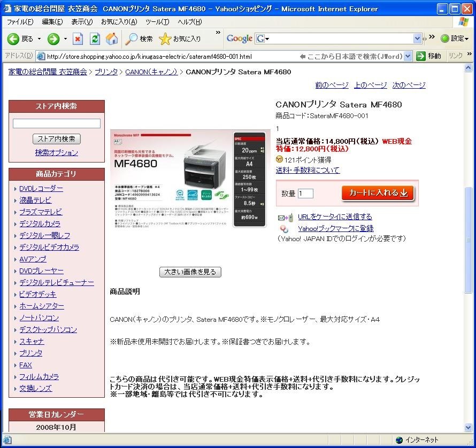This screenshot has width=476, height=448.
Task: Click the green Forward arrow icon
Action: (x=53, y=39)
